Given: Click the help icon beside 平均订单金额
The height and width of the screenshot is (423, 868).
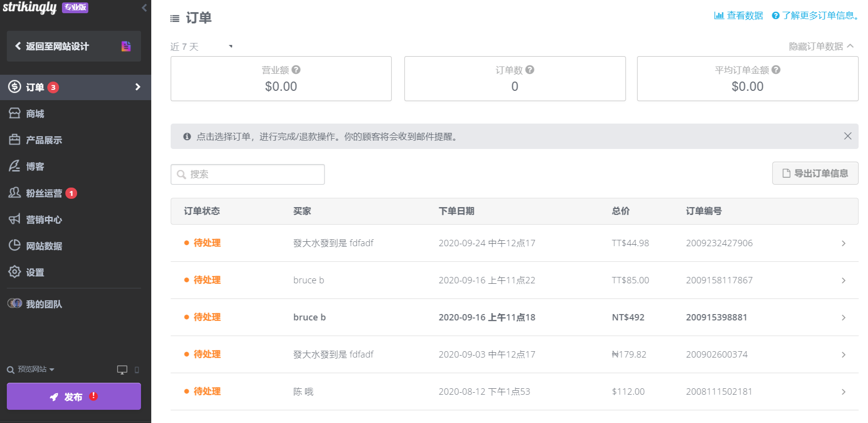Looking at the screenshot, I should coord(776,70).
